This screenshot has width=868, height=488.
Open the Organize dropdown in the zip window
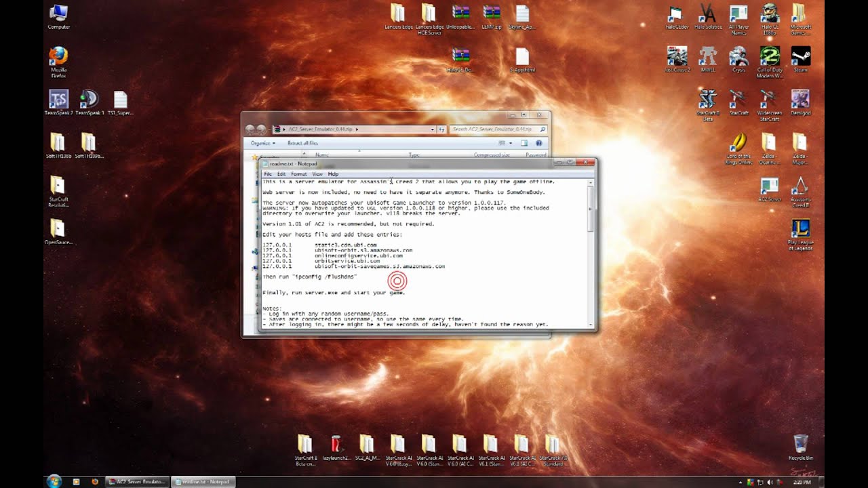point(263,143)
